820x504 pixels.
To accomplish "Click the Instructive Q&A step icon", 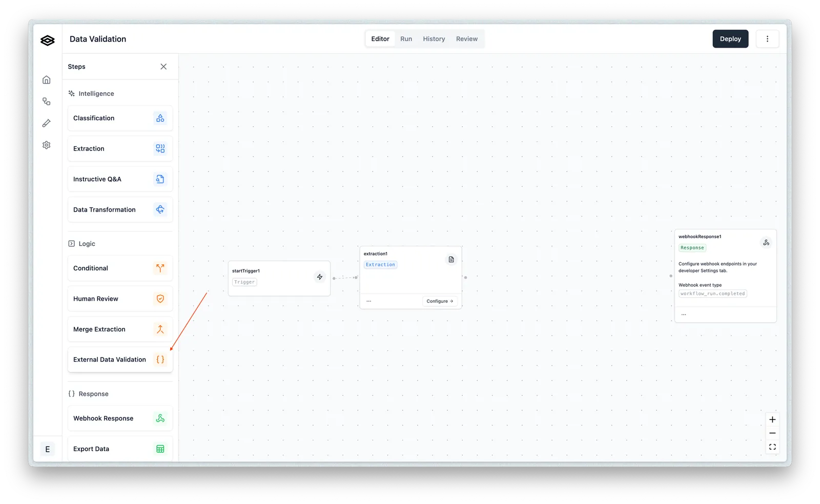I will pyautogui.click(x=160, y=179).
